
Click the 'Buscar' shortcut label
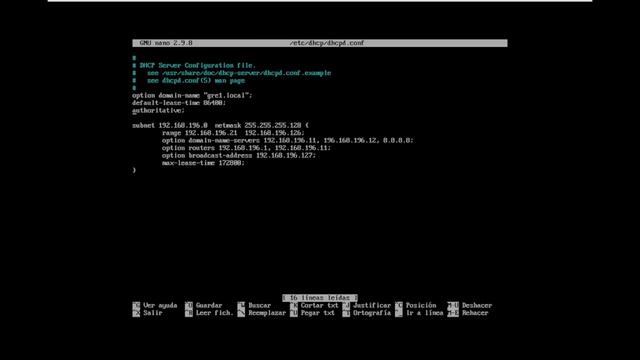coord(260,305)
